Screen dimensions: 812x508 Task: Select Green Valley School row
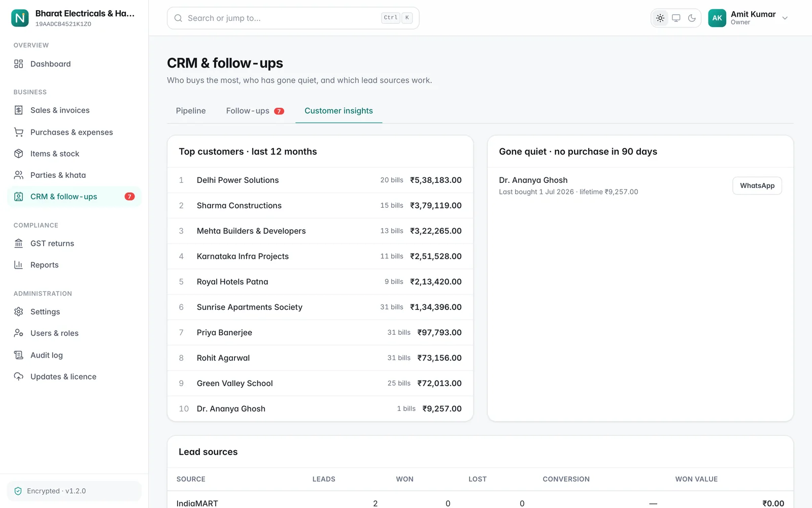tap(320, 384)
